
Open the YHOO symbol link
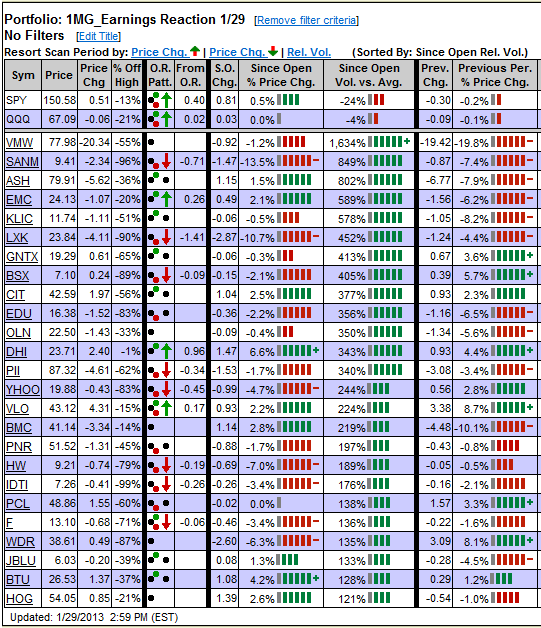point(23,390)
